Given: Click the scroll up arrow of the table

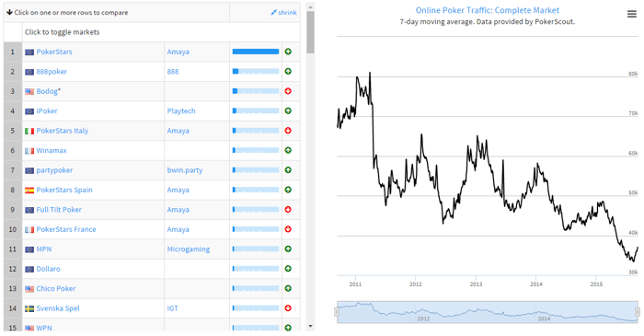Looking at the screenshot, I should tap(311, 6).
